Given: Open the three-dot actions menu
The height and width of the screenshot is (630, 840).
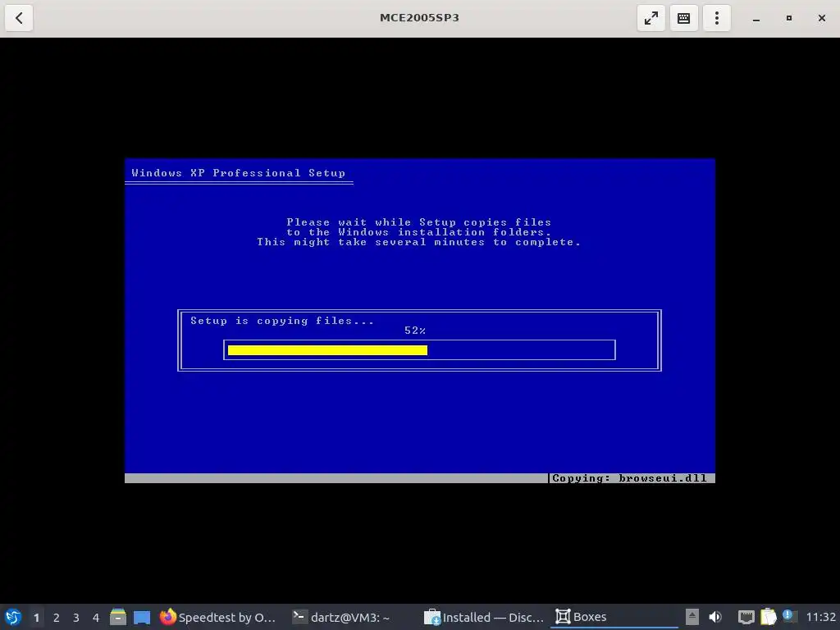Looking at the screenshot, I should (x=717, y=18).
